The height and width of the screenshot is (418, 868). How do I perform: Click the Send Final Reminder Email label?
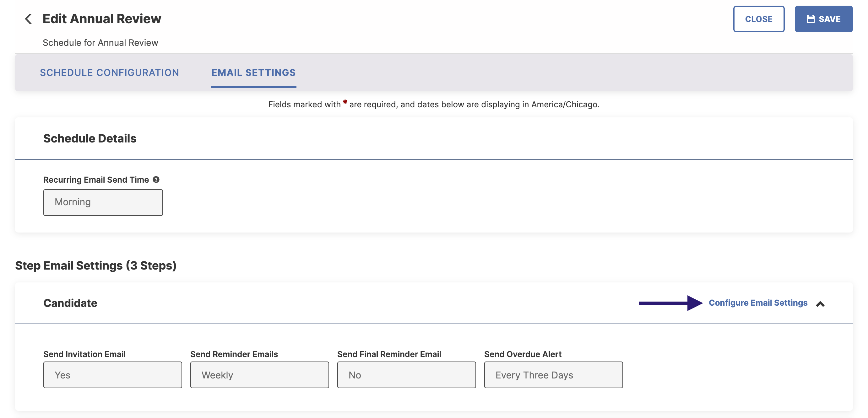389,354
